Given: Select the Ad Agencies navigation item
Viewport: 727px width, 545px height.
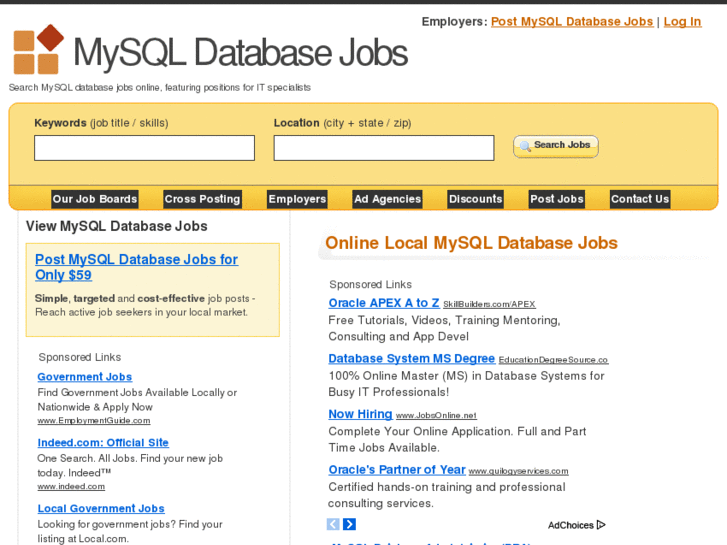Looking at the screenshot, I should [x=387, y=199].
